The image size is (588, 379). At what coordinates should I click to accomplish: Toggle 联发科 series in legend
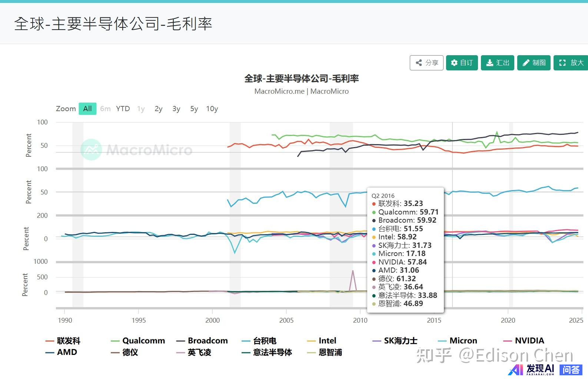point(63,340)
